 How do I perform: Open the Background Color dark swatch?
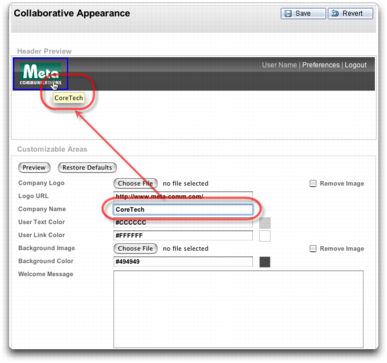(265, 262)
